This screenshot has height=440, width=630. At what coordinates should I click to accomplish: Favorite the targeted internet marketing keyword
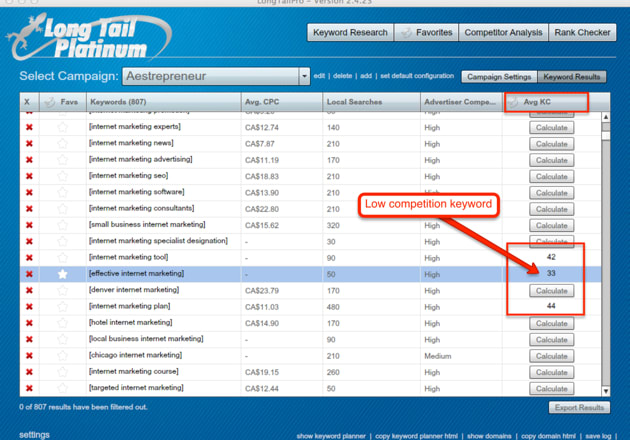pos(62,388)
